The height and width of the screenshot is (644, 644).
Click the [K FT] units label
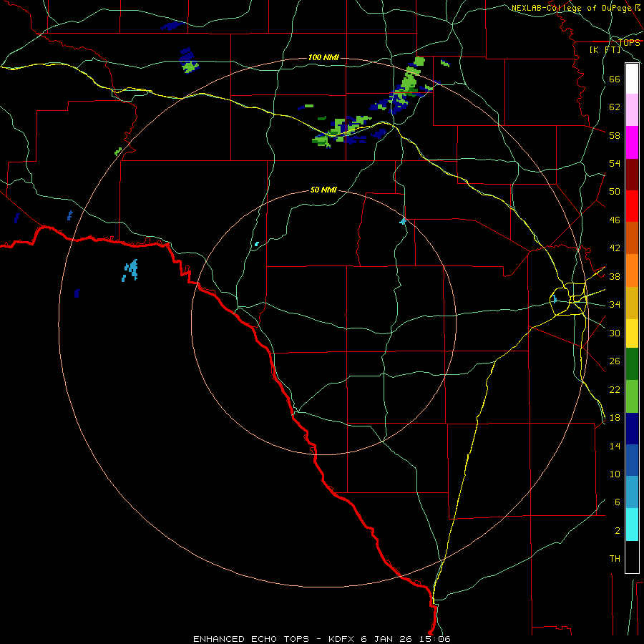[605, 50]
